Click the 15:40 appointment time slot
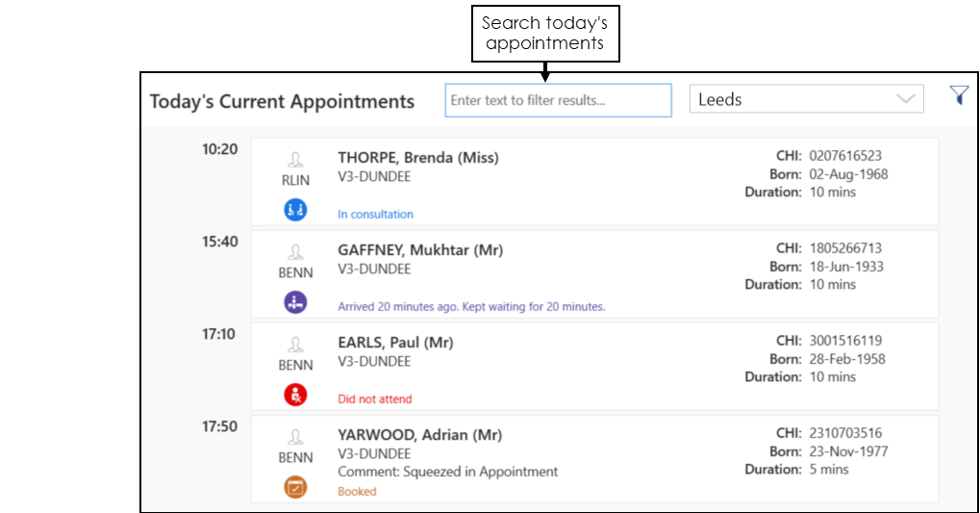The image size is (980, 513). [x=219, y=242]
